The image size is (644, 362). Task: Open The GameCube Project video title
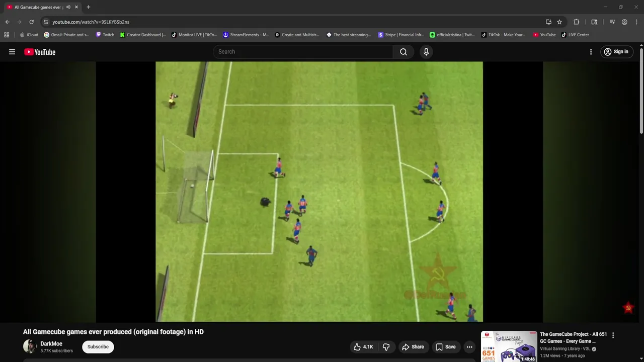coord(573,338)
